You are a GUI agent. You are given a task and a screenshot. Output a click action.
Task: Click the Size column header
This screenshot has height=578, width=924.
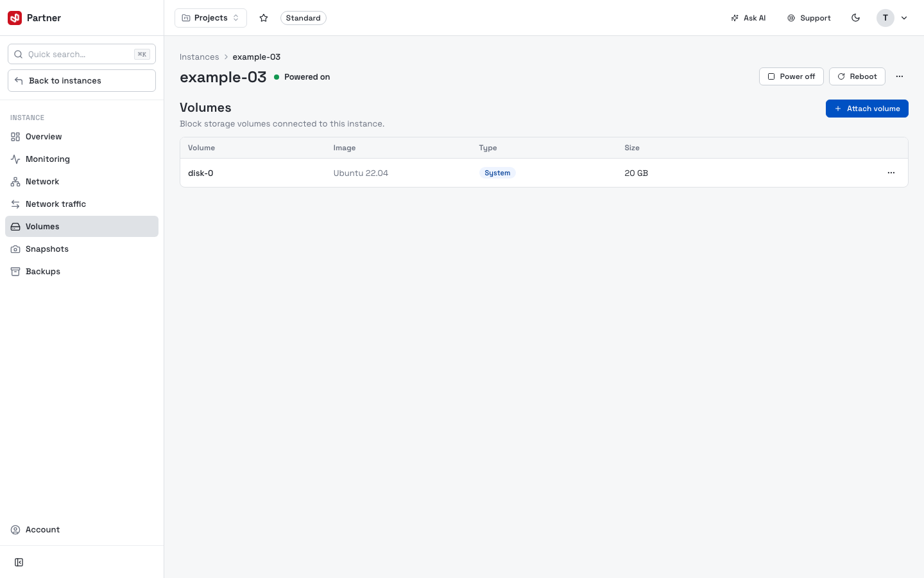tap(632, 148)
